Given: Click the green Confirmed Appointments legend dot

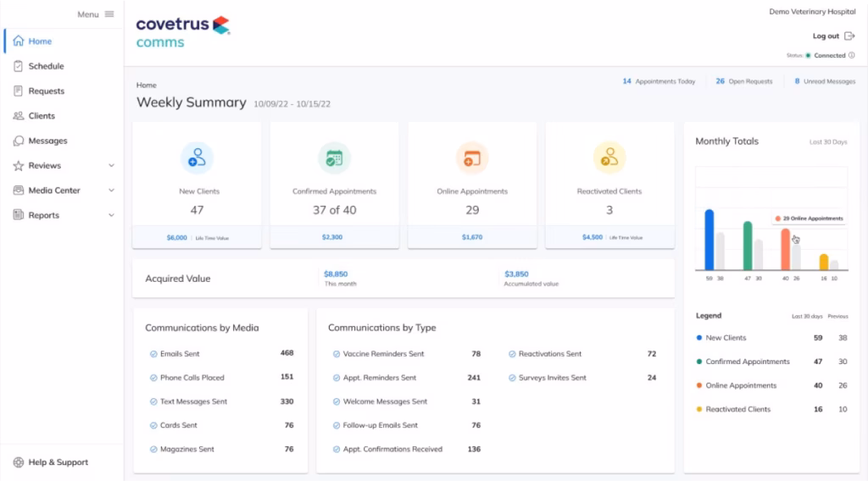Looking at the screenshot, I should click(699, 362).
